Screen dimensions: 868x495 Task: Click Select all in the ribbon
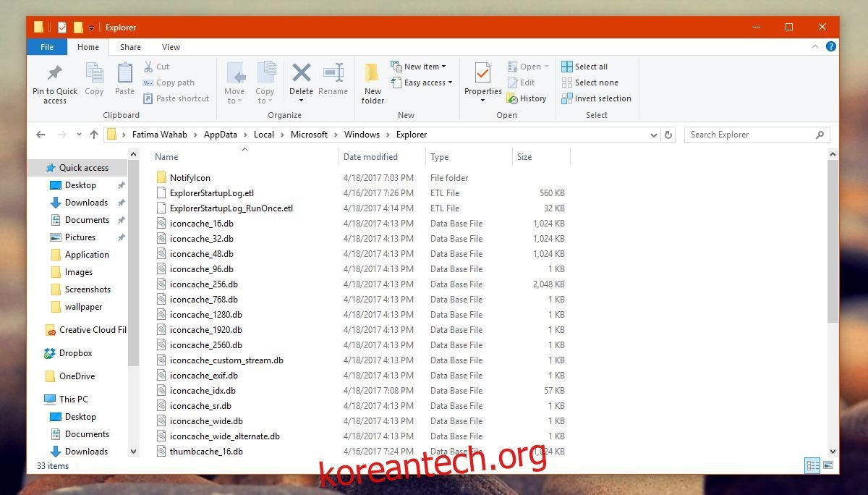coord(584,67)
